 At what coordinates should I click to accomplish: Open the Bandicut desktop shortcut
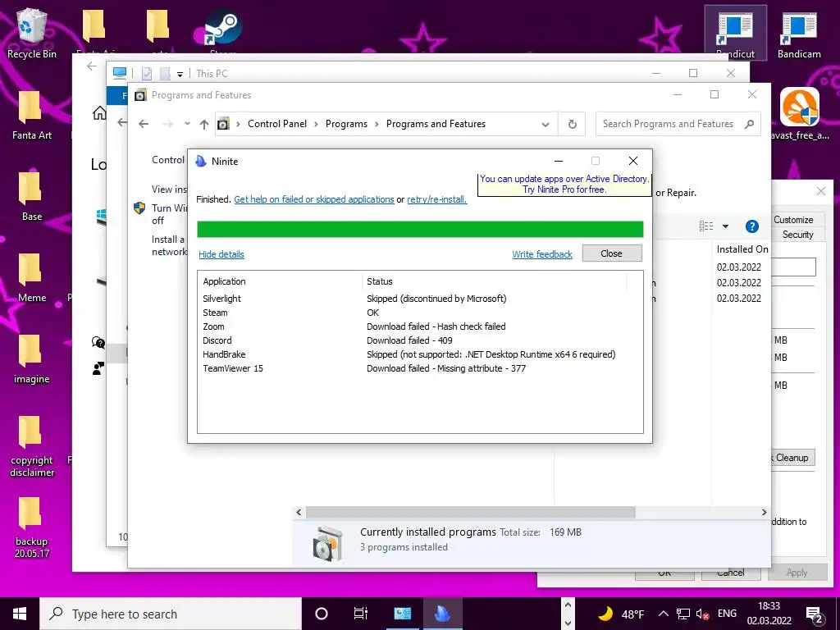point(735,33)
